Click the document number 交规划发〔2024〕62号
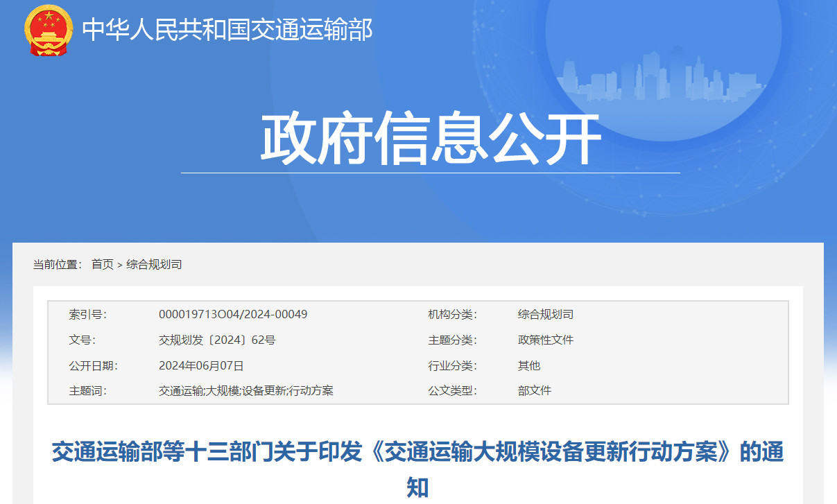The width and height of the screenshot is (837, 504). pos(217,340)
